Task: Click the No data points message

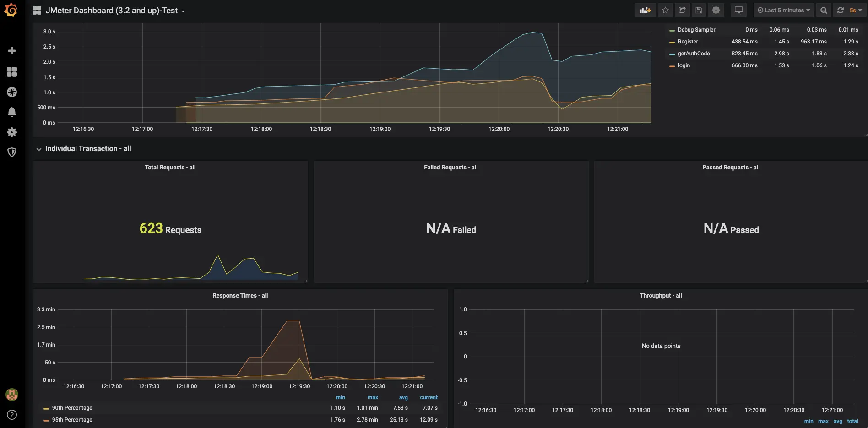Action: click(661, 346)
